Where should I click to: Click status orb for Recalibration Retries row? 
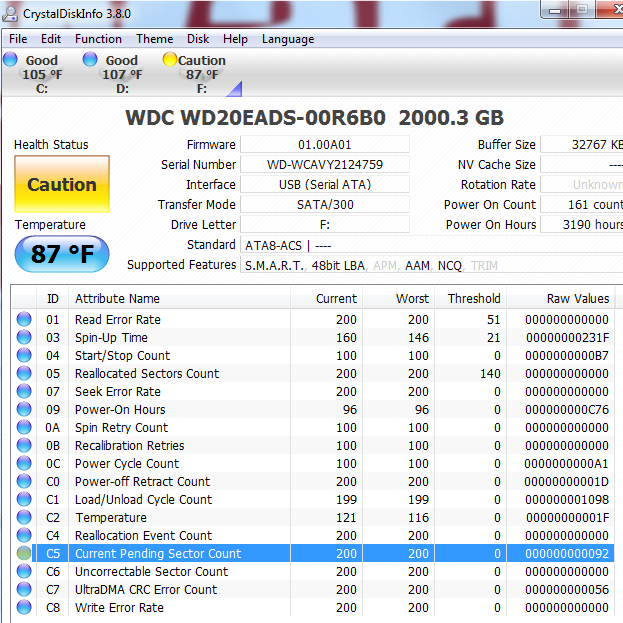[x=24, y=445]
